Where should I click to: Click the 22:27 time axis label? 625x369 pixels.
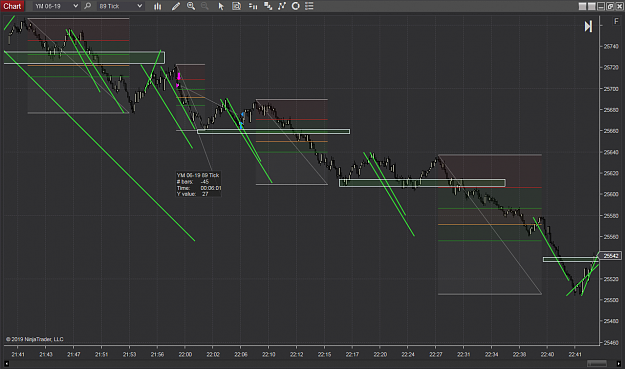click(436, 354)
